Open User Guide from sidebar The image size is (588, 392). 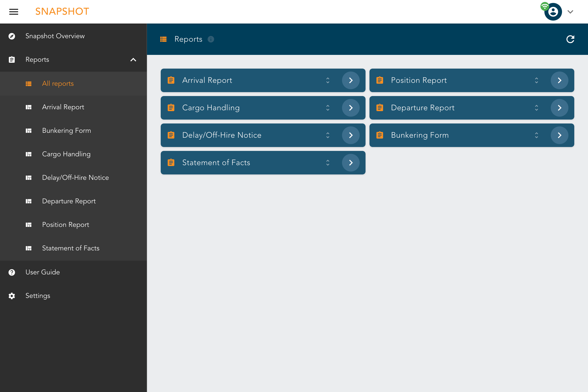click(x=73, y=272)
